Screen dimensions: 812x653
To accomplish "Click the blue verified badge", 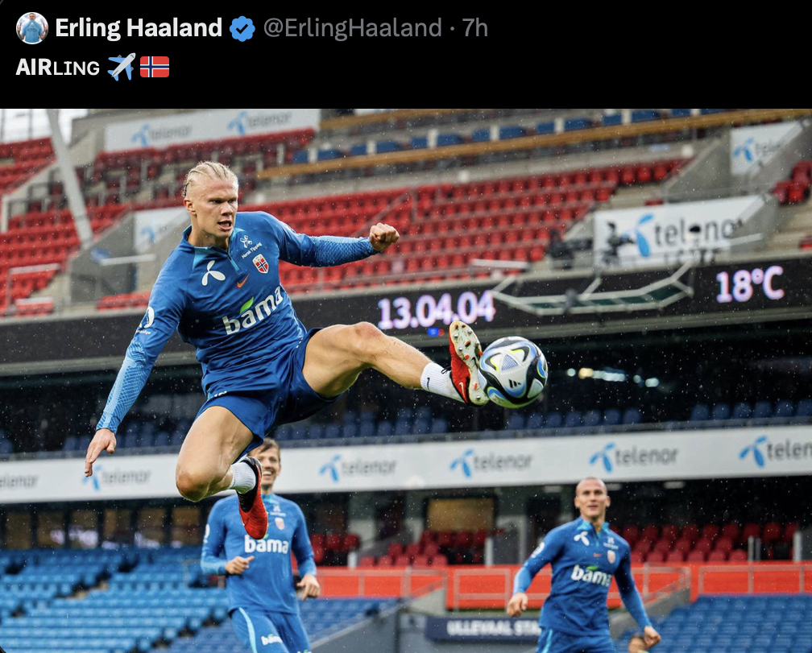I will coord(242,28).
